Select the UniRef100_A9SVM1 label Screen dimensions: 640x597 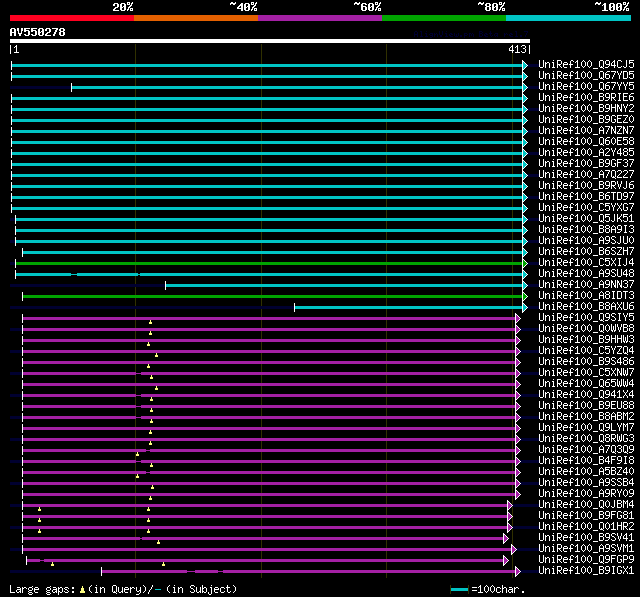tap(586, 549)
